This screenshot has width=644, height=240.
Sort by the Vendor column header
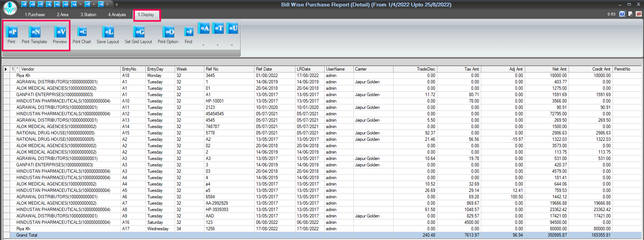pos(70,69)
